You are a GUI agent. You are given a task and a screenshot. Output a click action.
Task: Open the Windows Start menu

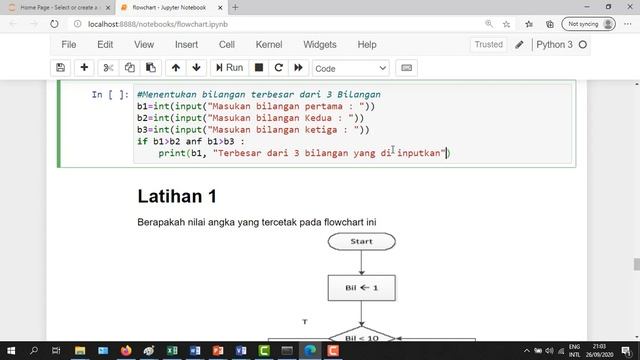[x=11, y=351]
